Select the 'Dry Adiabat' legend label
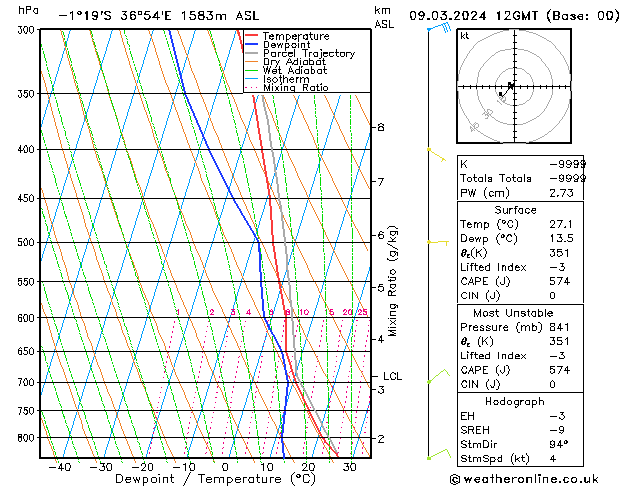Screen dimensions: 629x486 pyautogui.click(x=294, y=62)
